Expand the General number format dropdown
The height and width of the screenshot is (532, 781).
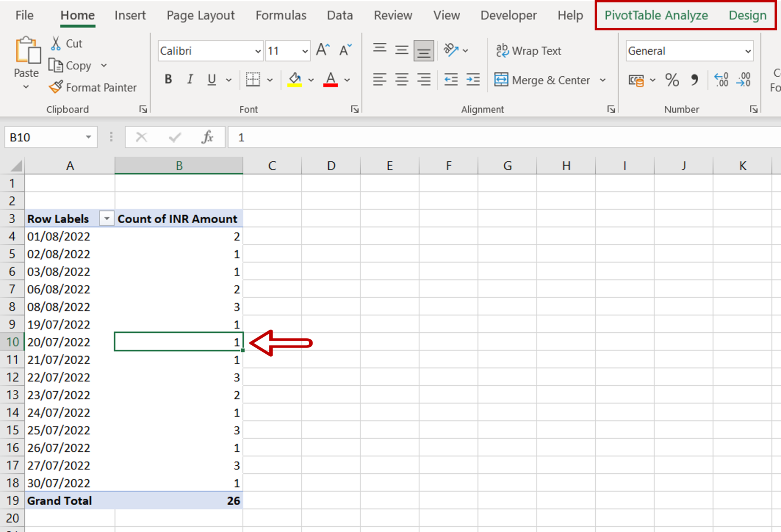(x=747, y=51)
